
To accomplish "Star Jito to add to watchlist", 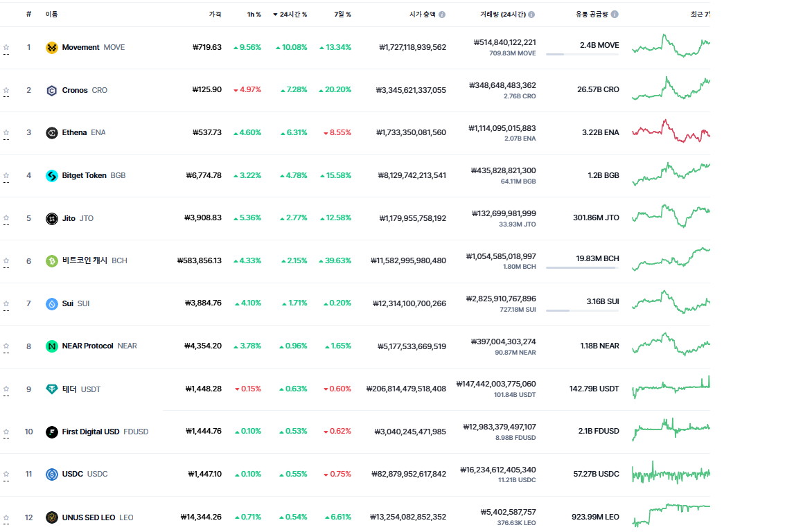I will (6, 218).
